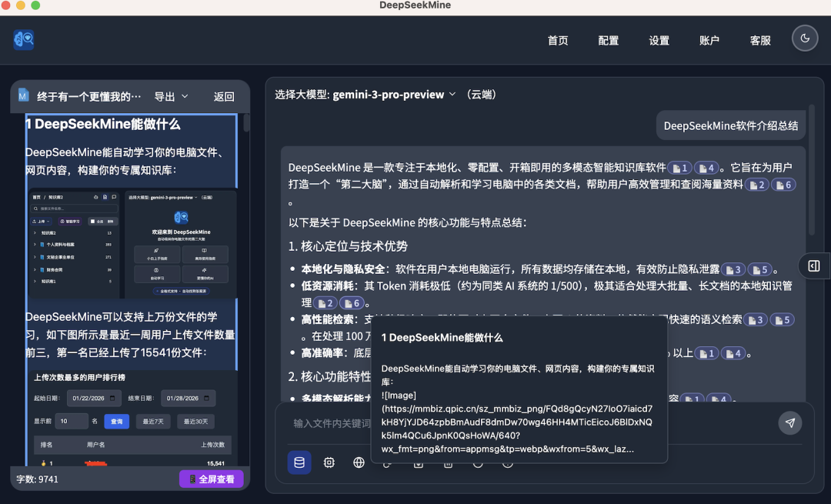Click the chip icon in chat toolbar

(329, 462)
